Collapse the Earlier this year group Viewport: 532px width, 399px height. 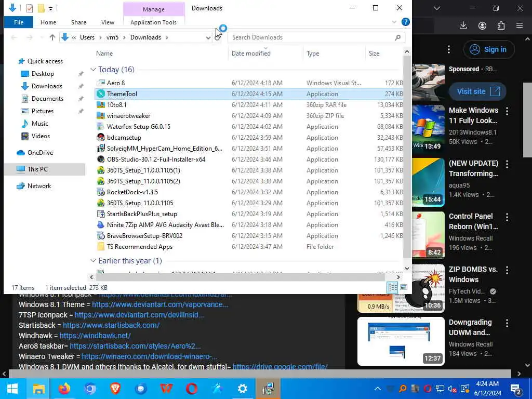[x=93, y=261]
